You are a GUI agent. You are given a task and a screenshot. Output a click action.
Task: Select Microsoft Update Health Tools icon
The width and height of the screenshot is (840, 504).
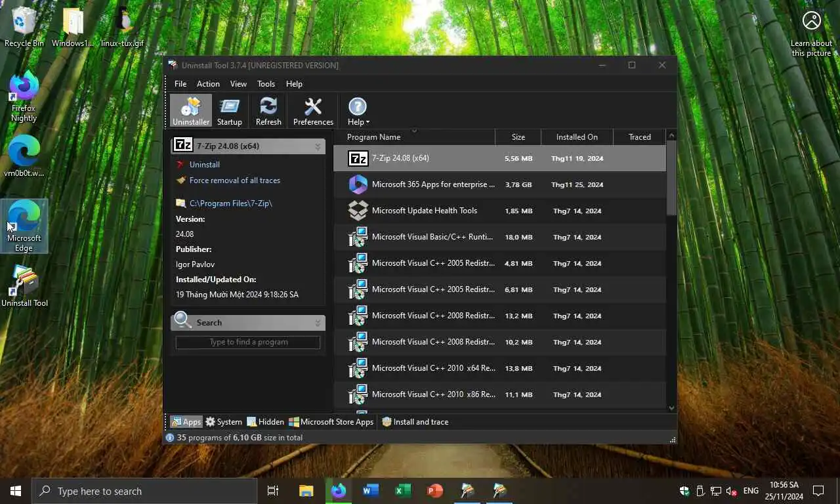click(358, 211)
